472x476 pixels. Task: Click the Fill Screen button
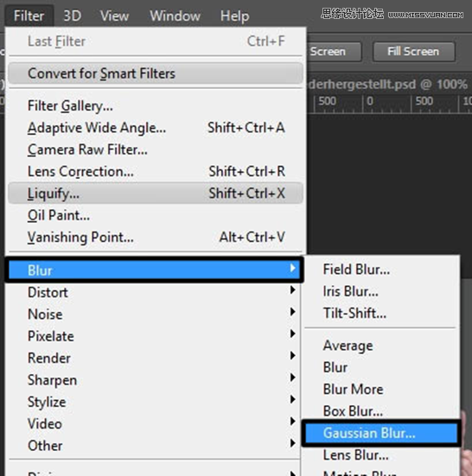point(414,52)
